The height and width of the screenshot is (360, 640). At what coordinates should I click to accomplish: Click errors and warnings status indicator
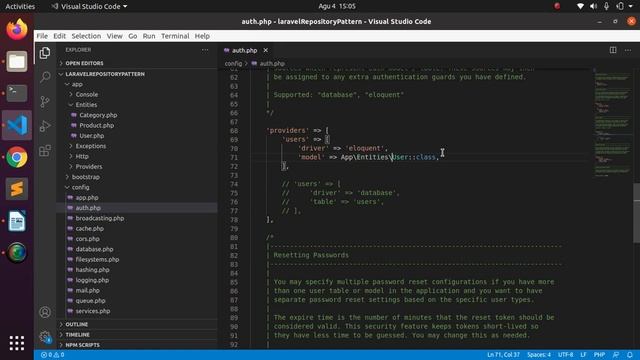tap(53, 355)
